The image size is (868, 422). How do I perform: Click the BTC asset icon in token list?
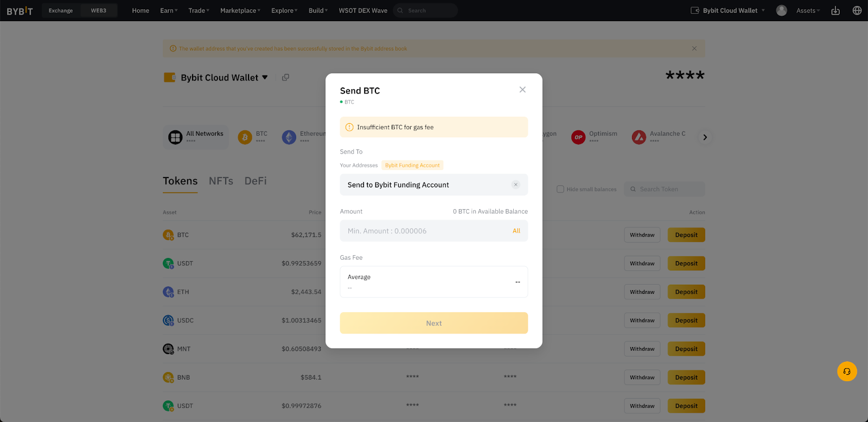[168, 235]
